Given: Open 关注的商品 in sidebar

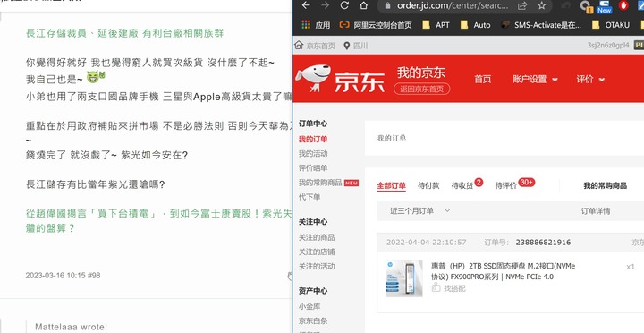Looking at the screenshot, I should click(317, 237).
